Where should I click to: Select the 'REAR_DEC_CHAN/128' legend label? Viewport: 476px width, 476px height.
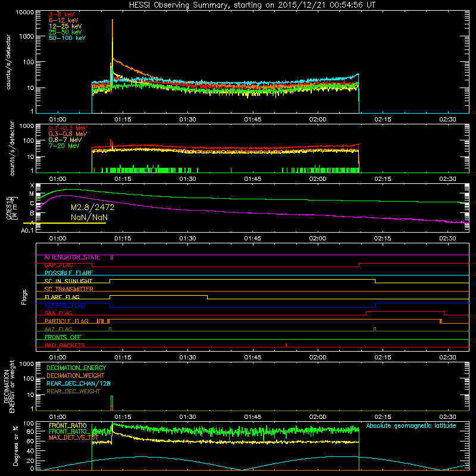[x=79, y=384]
